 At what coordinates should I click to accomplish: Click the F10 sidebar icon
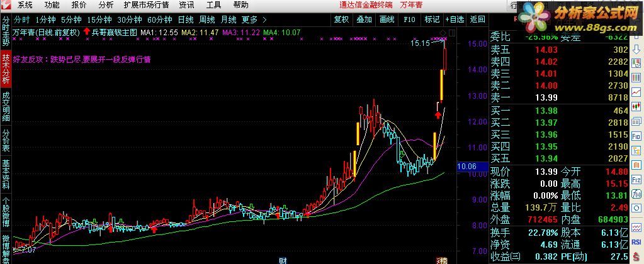click(x=636, y=135)
